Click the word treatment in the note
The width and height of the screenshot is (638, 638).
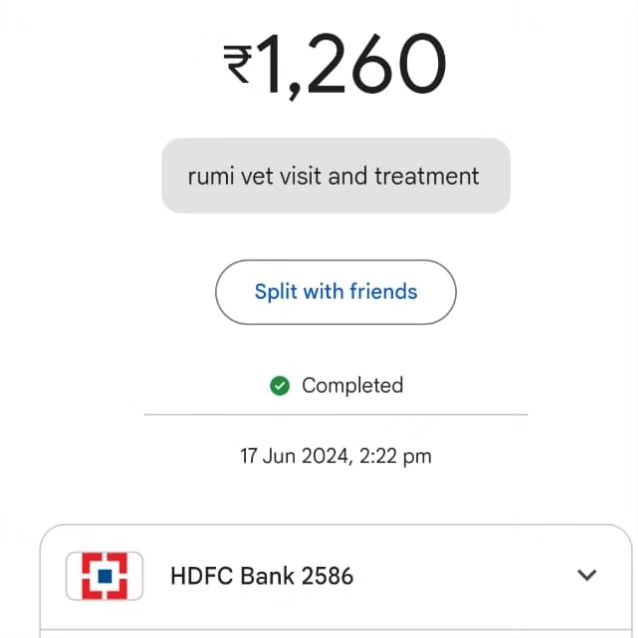(x=427, y=176)
